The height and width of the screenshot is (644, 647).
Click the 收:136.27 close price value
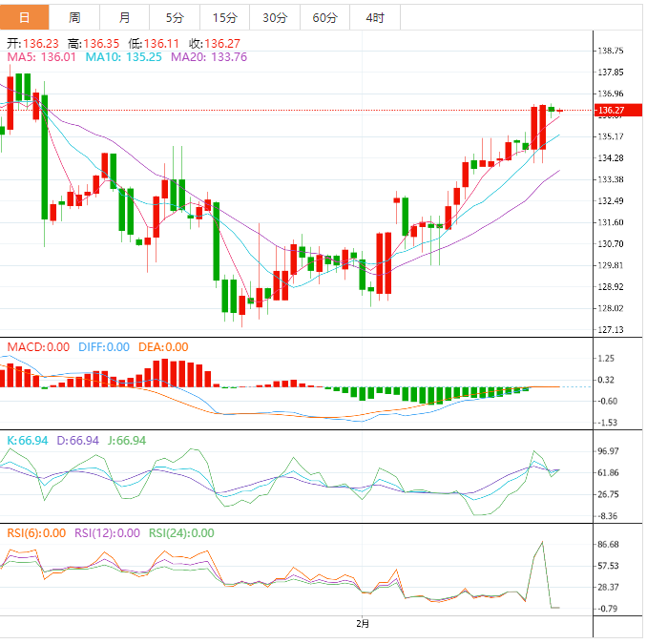tap(214, 43)
